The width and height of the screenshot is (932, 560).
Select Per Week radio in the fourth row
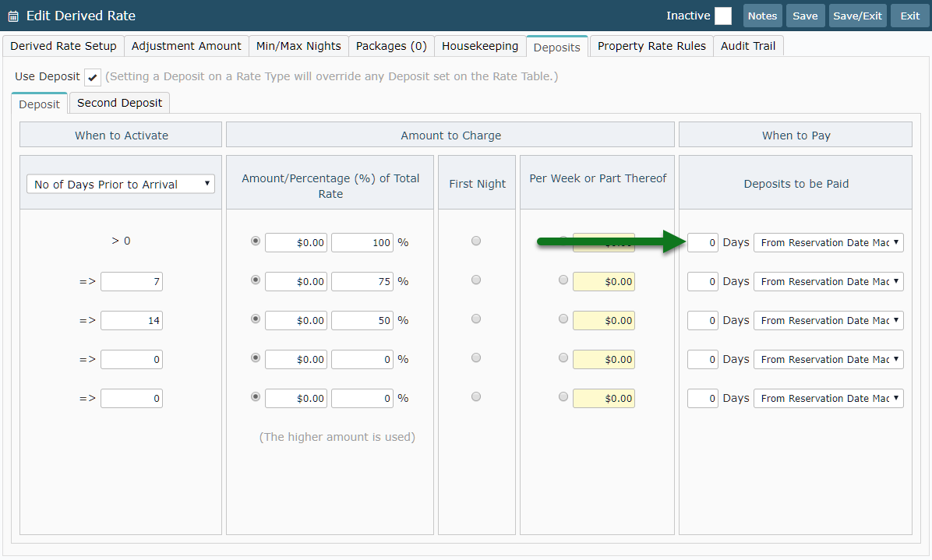pyautogui.click(x=563, y=357)
